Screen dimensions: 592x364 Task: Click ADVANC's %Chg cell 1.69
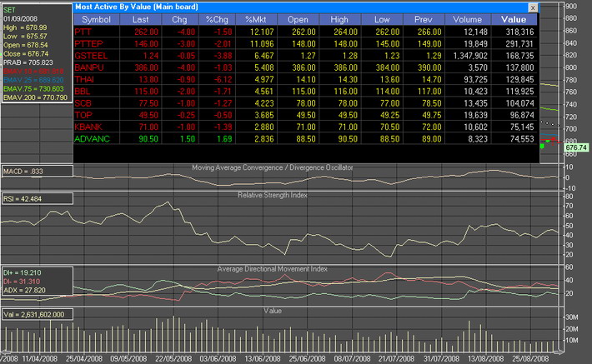point(224,139)
